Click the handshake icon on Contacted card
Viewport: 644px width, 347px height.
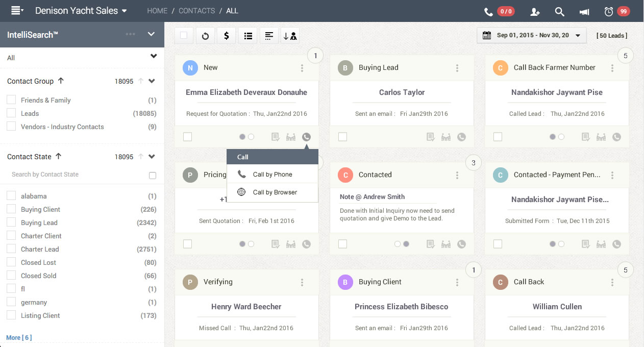(446, 244)
